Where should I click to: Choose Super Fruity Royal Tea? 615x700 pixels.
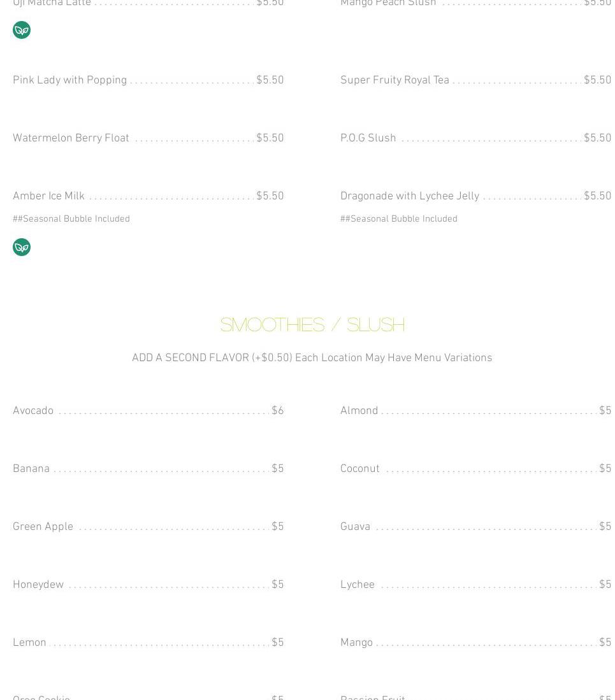[x=394, y=80]
